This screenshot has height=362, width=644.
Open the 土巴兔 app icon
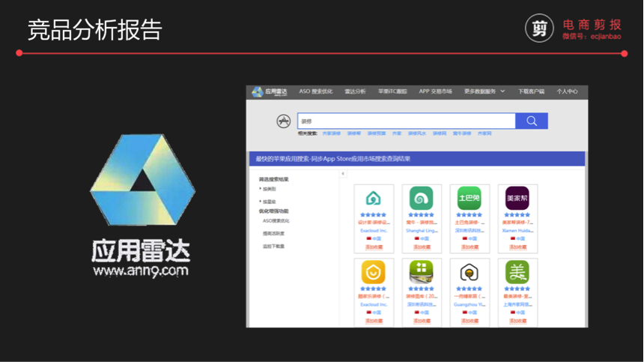pyautogui.click(x=469, y=199)
